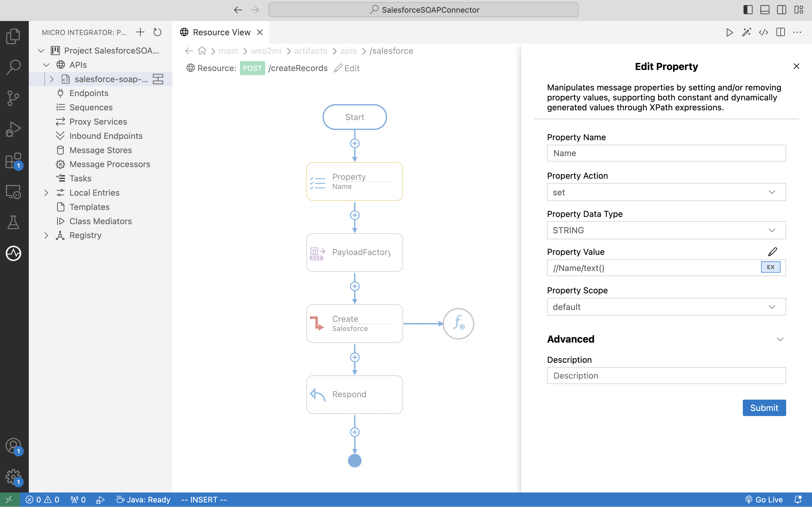Open AI magic wand tool
The width and height of the screenshot is (812, 507).
click(x=747, y=32)
